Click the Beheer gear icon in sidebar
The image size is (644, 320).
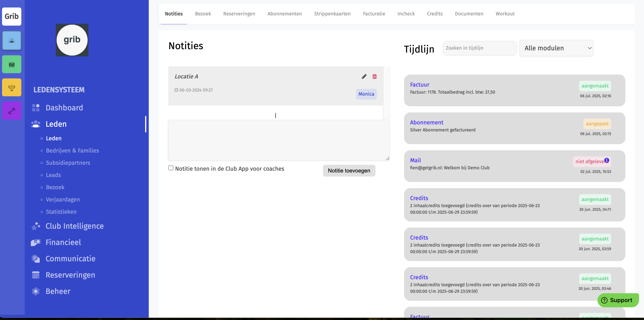pos(36,291)
